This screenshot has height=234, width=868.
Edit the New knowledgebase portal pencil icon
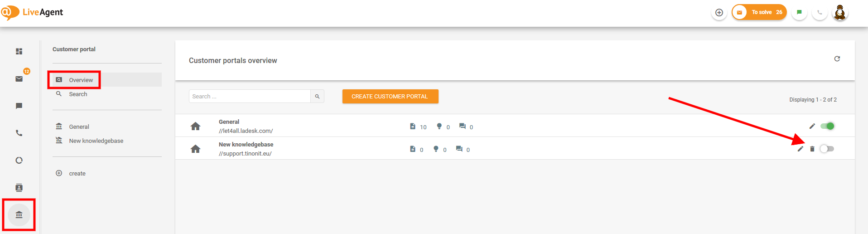click(x=800, y=149)
